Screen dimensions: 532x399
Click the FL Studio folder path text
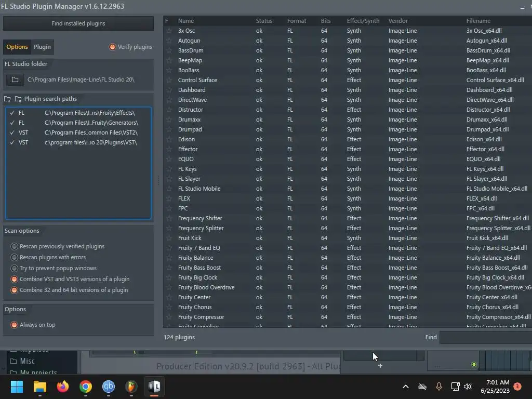click(x=81, y=79)
